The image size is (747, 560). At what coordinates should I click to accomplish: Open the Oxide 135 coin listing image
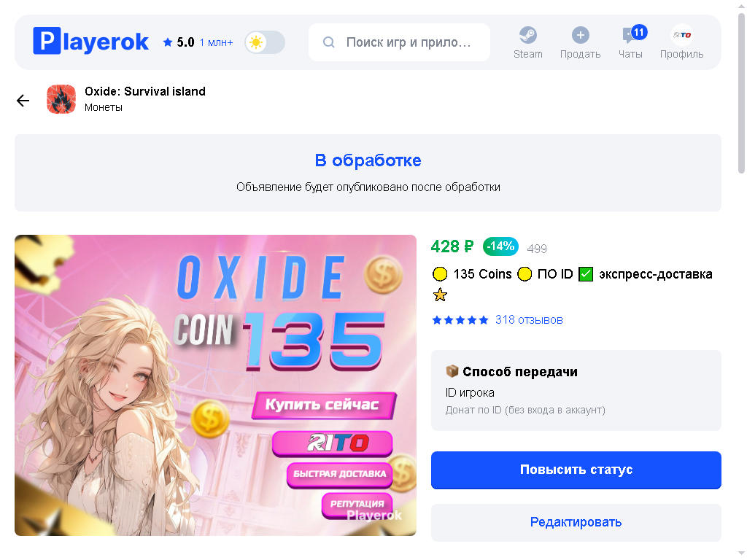tap(215, 385)
